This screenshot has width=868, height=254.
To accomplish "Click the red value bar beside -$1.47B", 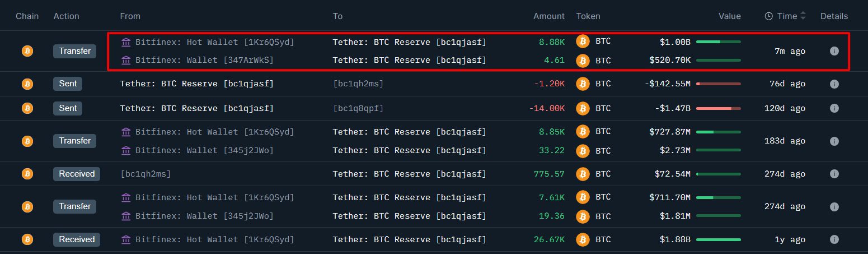I will 718,108.
